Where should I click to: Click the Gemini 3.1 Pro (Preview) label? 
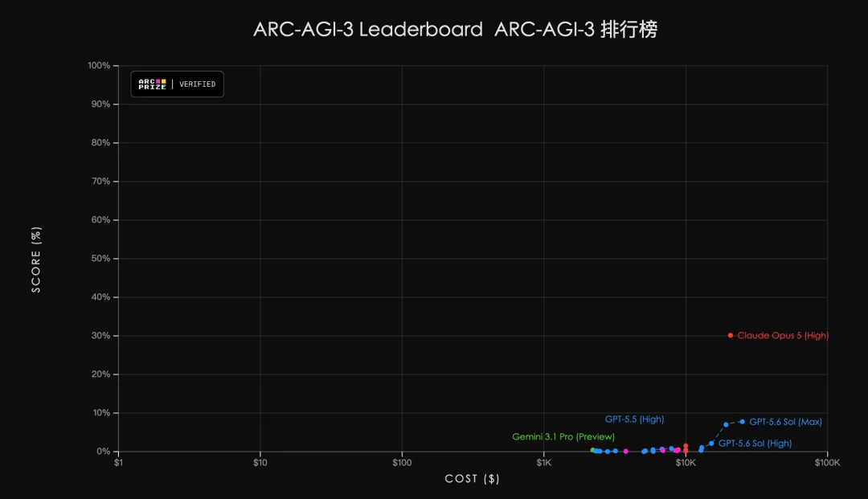(563, 436)
